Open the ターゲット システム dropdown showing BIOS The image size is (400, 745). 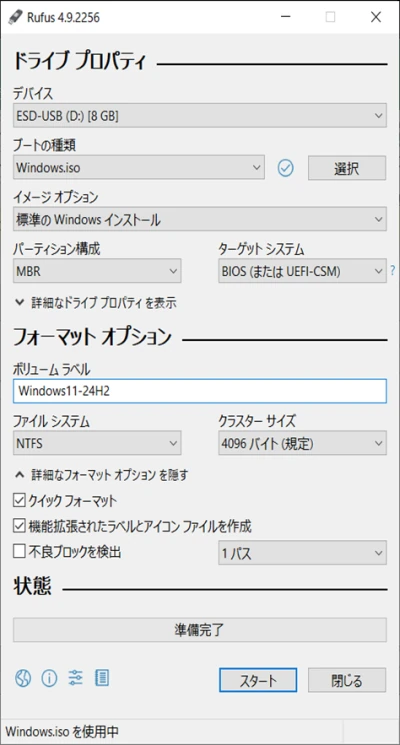pyautogui.click(x=302, y=271)
